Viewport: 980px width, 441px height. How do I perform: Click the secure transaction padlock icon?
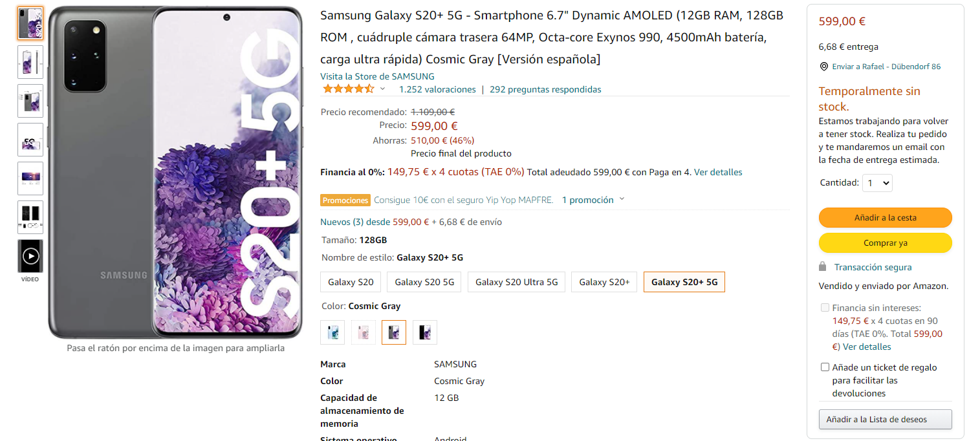823,266
